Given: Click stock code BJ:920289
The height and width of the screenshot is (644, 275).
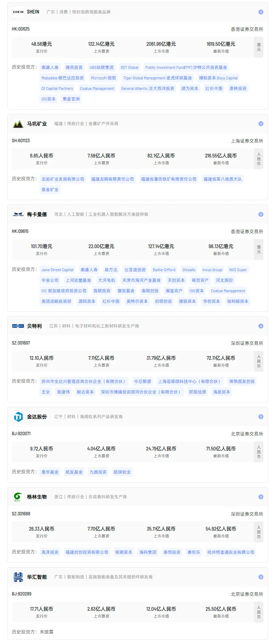Looking at the screenshot, I should [21, 594].
